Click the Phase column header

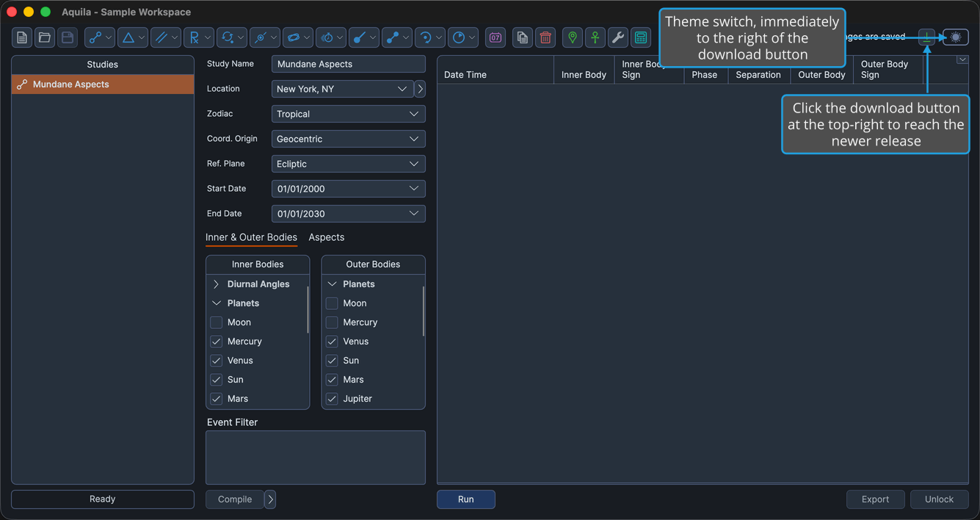(705, 74)
